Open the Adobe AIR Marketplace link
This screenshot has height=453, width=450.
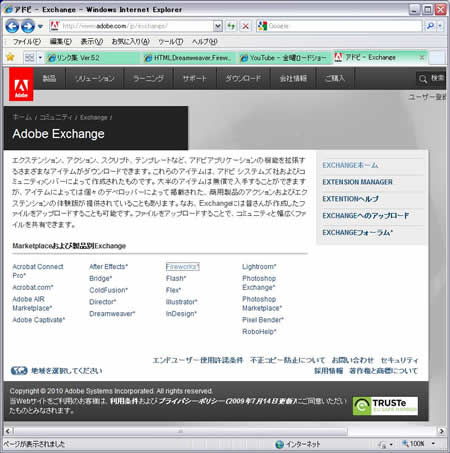[x=32, y=303]
